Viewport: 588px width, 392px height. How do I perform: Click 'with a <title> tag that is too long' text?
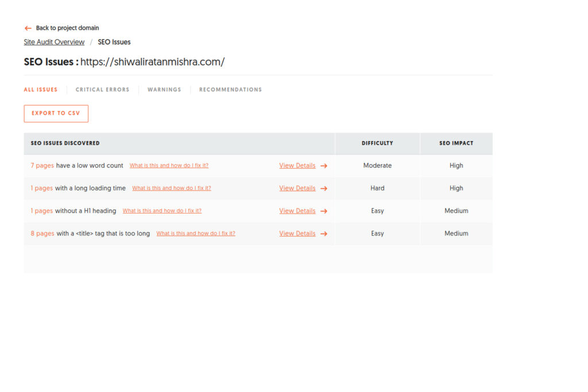(103, 234)
